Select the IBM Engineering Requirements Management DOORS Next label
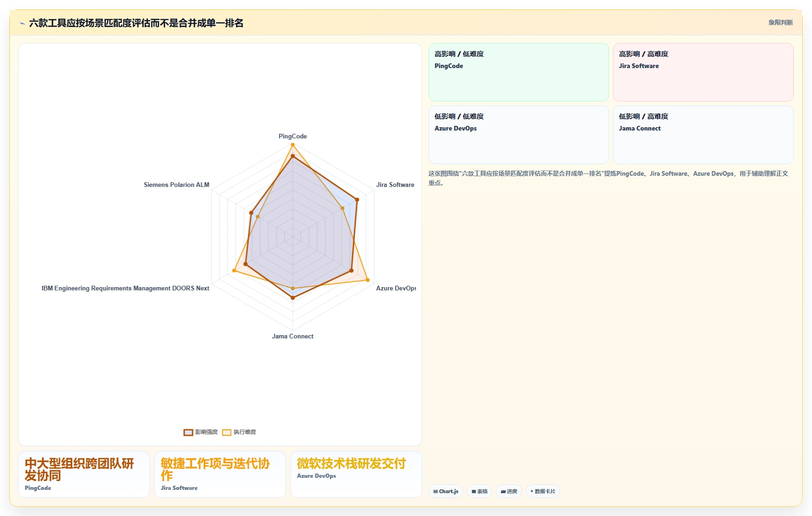Viewport: 812px width, 516px height. coord(125,288)
